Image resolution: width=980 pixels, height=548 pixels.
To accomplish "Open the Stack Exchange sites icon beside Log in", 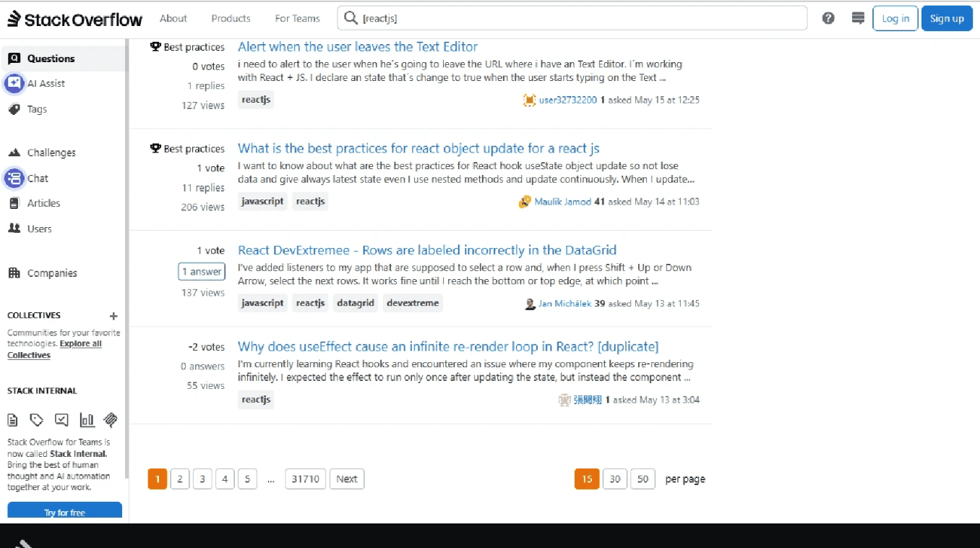I will coord(858,18).
